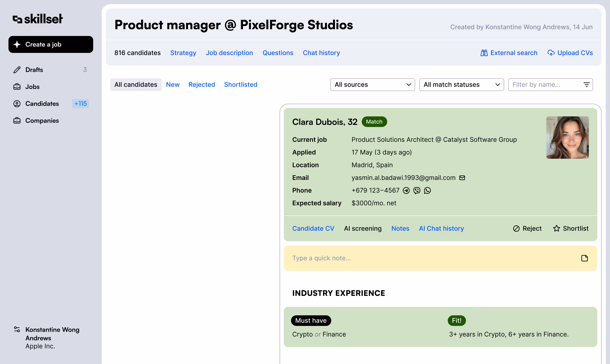The width and height of the screenshot is (610, 364).
Task: Open the Notes tab
Action: (400, 228)
